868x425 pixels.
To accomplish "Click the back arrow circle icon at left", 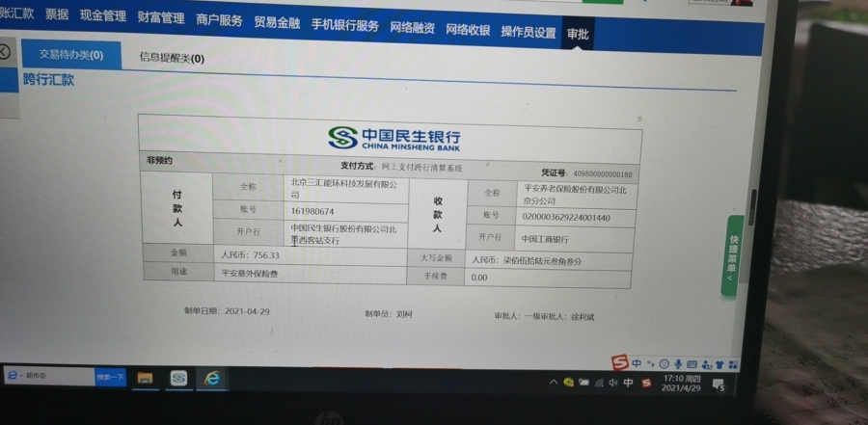I will pyautogui.click(x=4, y=52).
